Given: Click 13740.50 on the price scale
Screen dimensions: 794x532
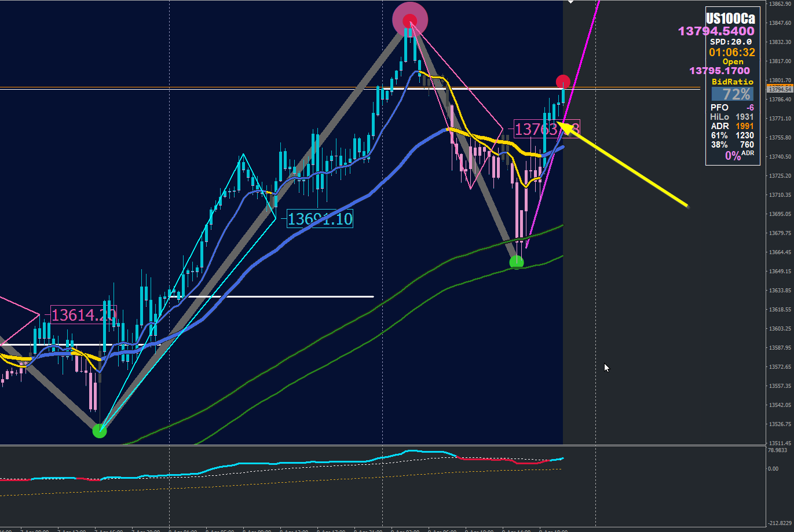Looking at the screenshot, I should pyautogui.click(x=780, y=156).
